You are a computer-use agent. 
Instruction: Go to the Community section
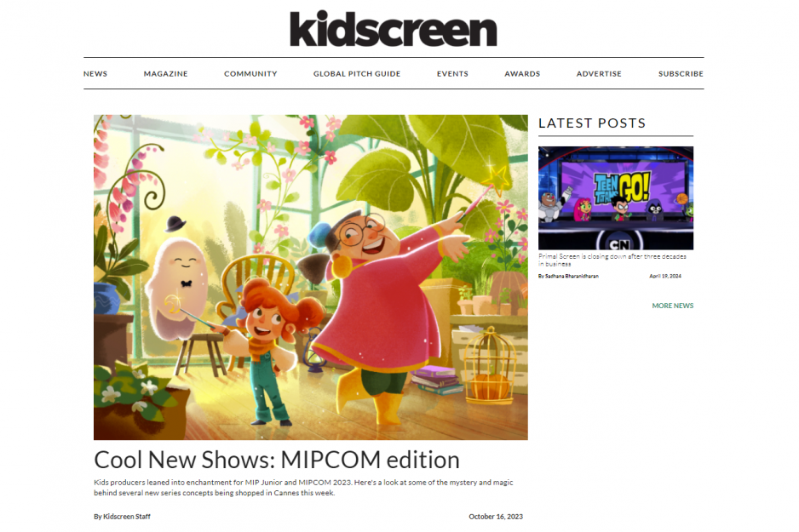(x=250, y=74)
